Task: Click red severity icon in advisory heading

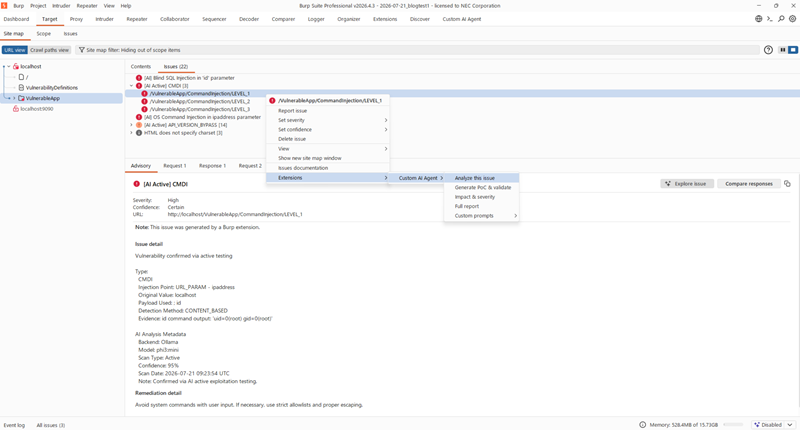Action: [x=137, y=184]
